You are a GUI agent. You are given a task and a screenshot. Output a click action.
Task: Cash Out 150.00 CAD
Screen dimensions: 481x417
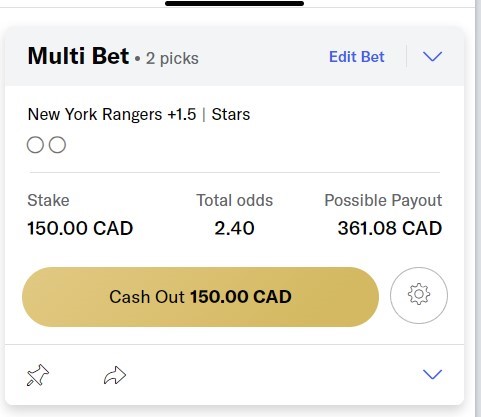tap(200, 297)
